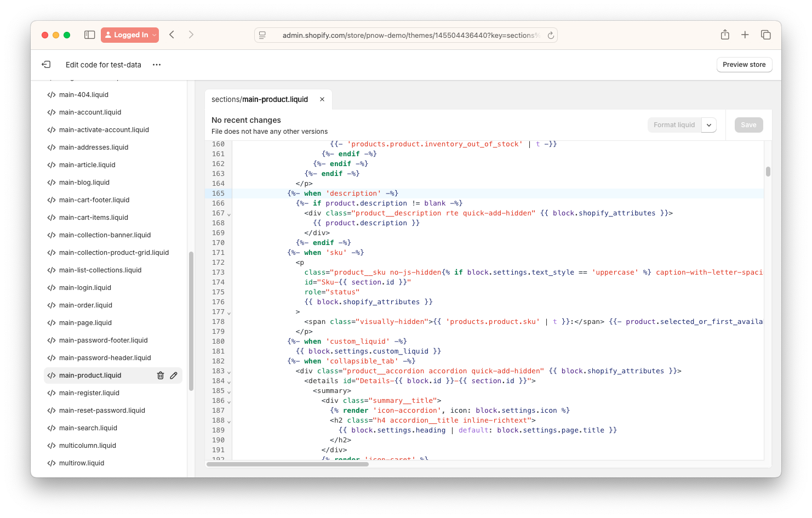
Task: Click the editor horizontal scrollbar thumb
Action: point(288,464)
